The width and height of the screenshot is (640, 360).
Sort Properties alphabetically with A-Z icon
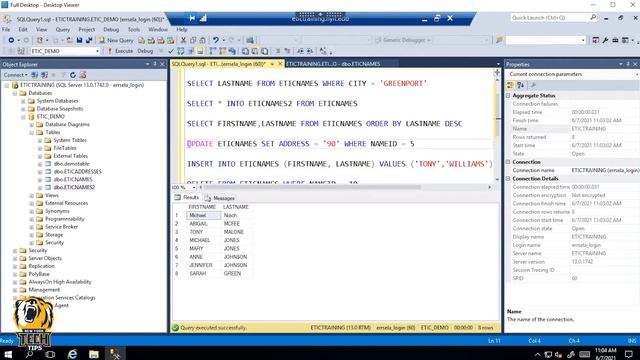point(520,85)
